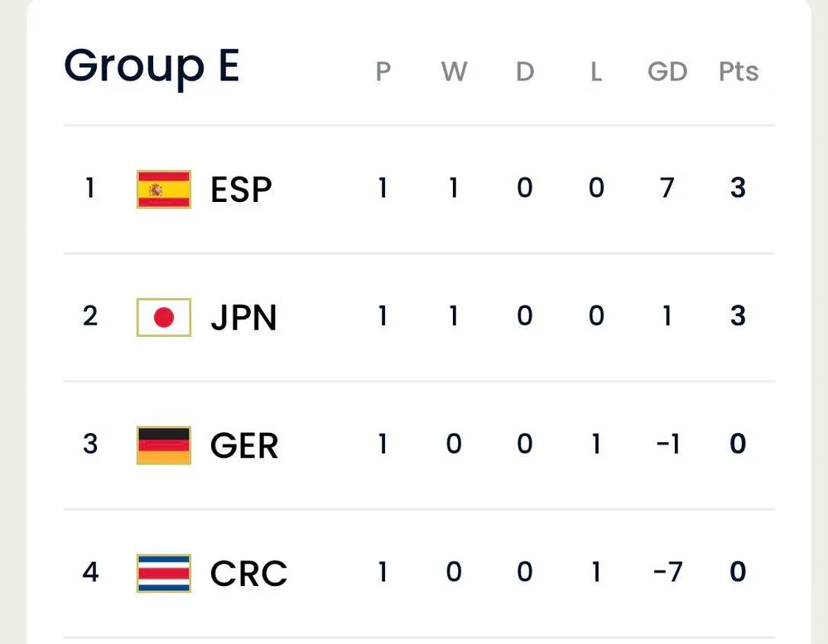Click Spain's points value of 3
The height and width of the screenshot is (644, 828).
click(x=738, y=189)
